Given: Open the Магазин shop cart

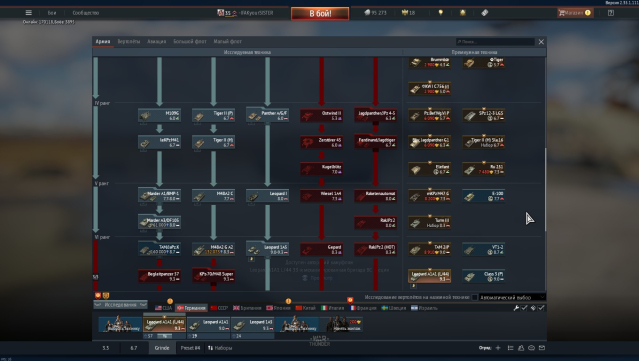Looking at the screenshot, I should tap(575, 13).
